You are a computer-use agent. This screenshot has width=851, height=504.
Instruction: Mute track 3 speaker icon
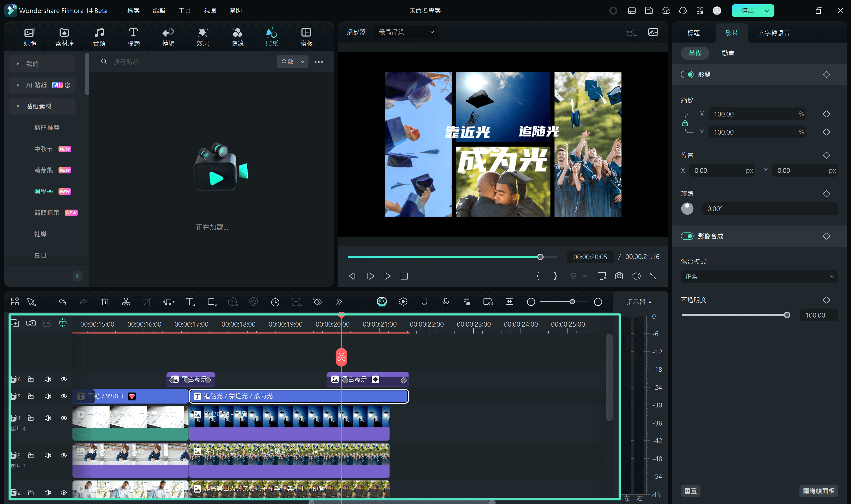click(48, 455)
